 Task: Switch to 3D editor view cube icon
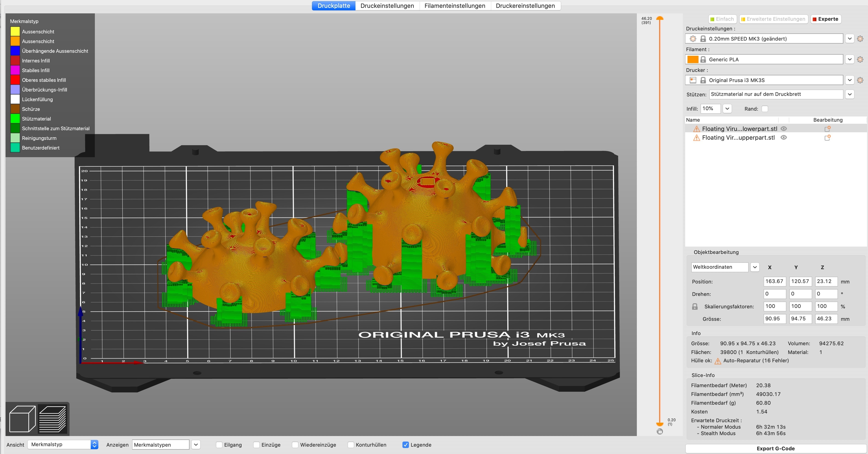22,419
